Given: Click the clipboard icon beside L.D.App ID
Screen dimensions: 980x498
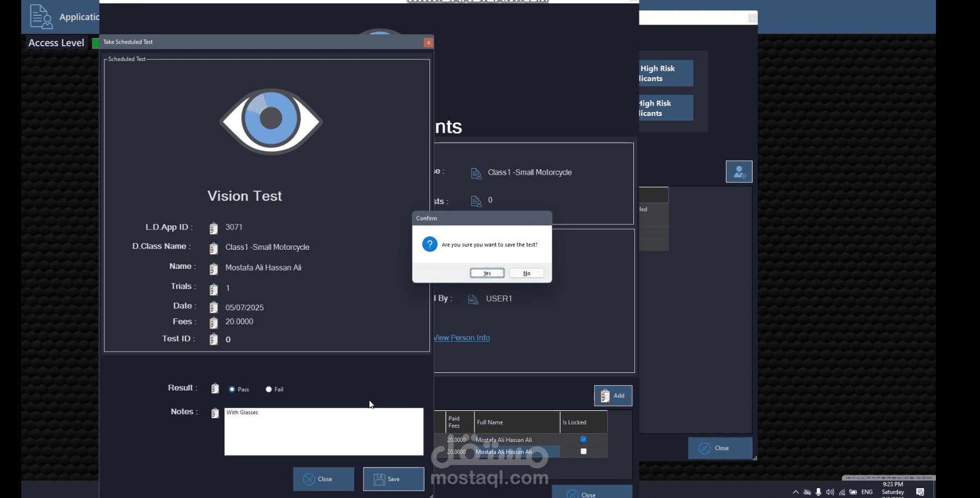Looking at the screenshot, I should coord(213,228).
